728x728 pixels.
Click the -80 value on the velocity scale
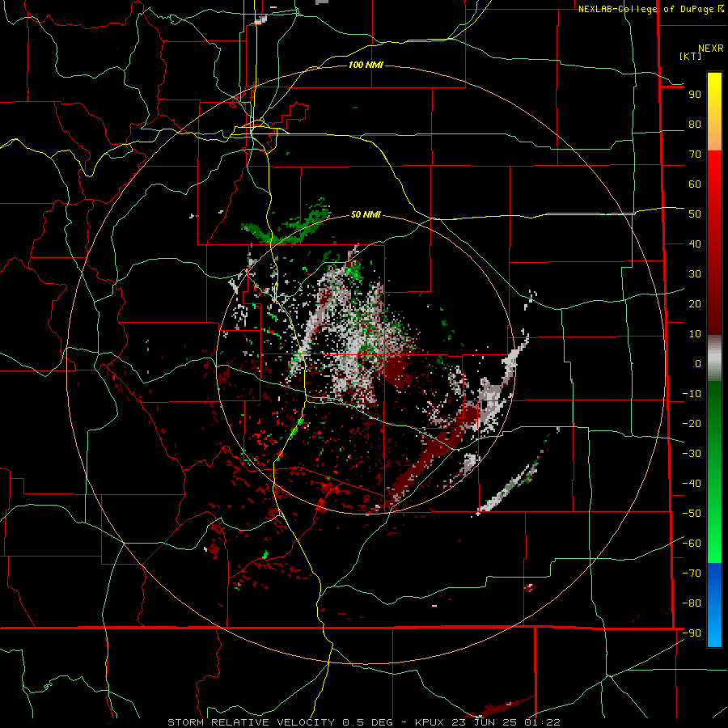coord(692,603)
